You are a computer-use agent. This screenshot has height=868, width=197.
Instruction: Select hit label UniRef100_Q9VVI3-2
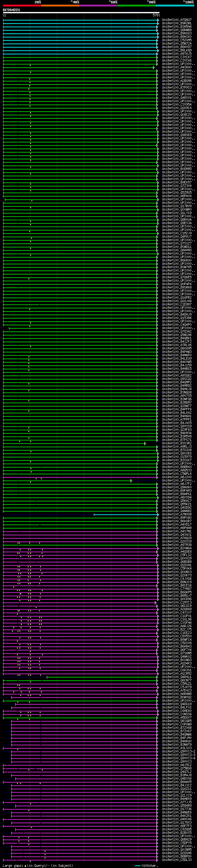[179, 751]
